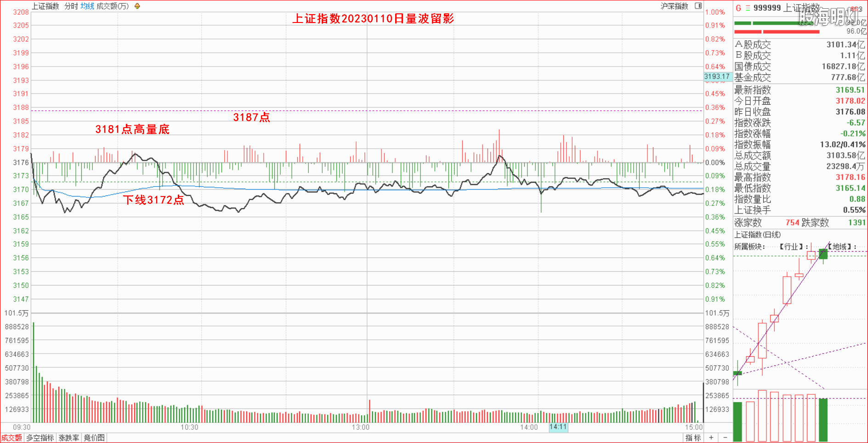Click the annotation 下线3172点
The image size is (868, 443).
point(153,200)
